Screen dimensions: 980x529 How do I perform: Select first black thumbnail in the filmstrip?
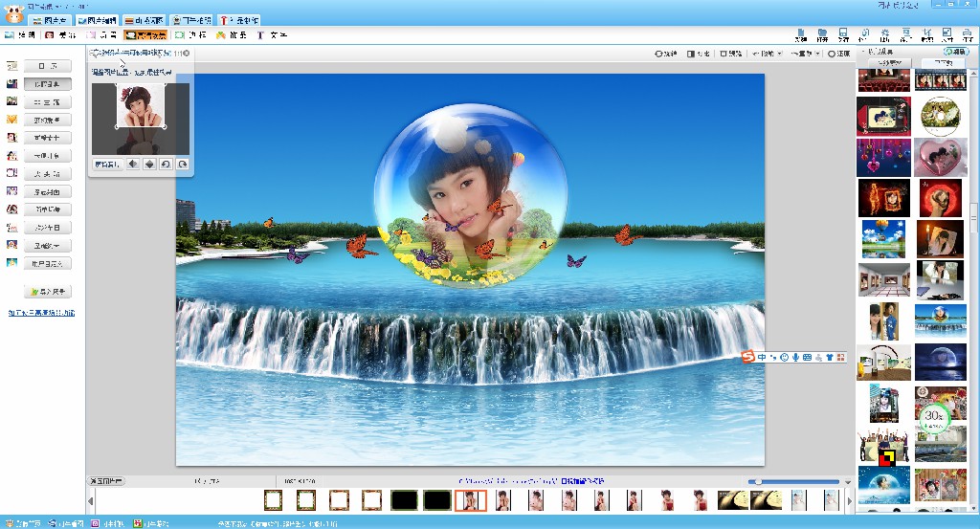tap(405, 500)
